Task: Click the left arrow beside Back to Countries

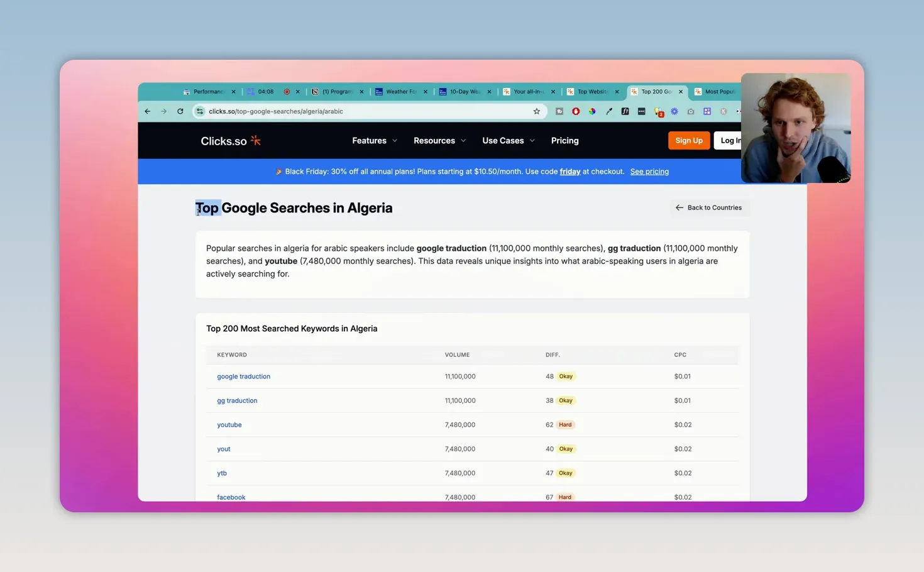Action: tap(679, 207)
